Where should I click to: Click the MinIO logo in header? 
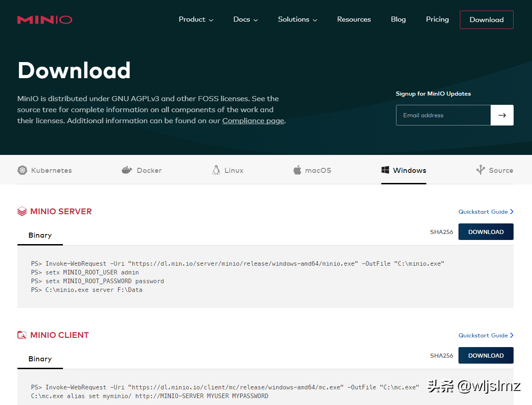coord(45,20)
